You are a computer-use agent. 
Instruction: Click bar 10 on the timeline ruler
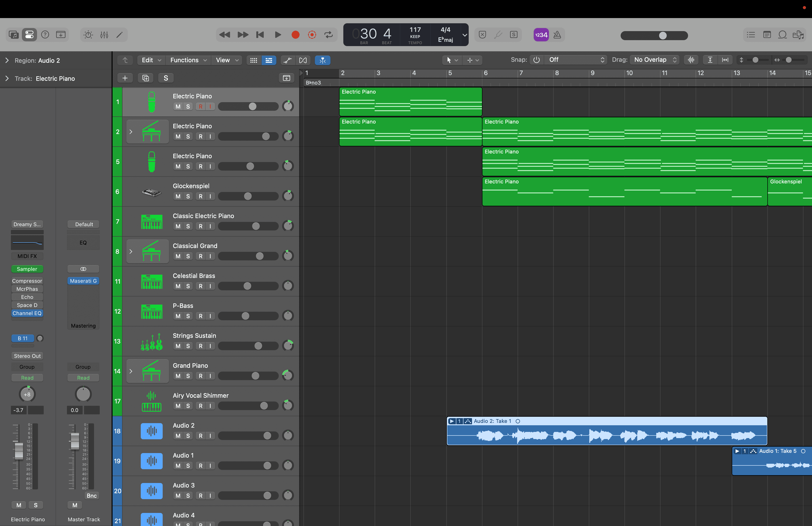point(629,73)
